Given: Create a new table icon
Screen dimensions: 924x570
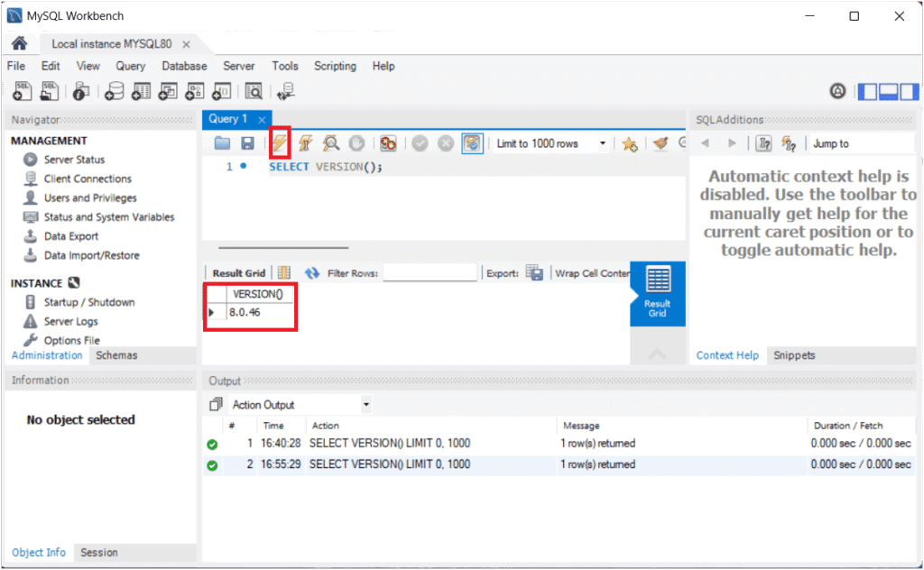Looking at the screenshot, I should click(x=141, y=91).
